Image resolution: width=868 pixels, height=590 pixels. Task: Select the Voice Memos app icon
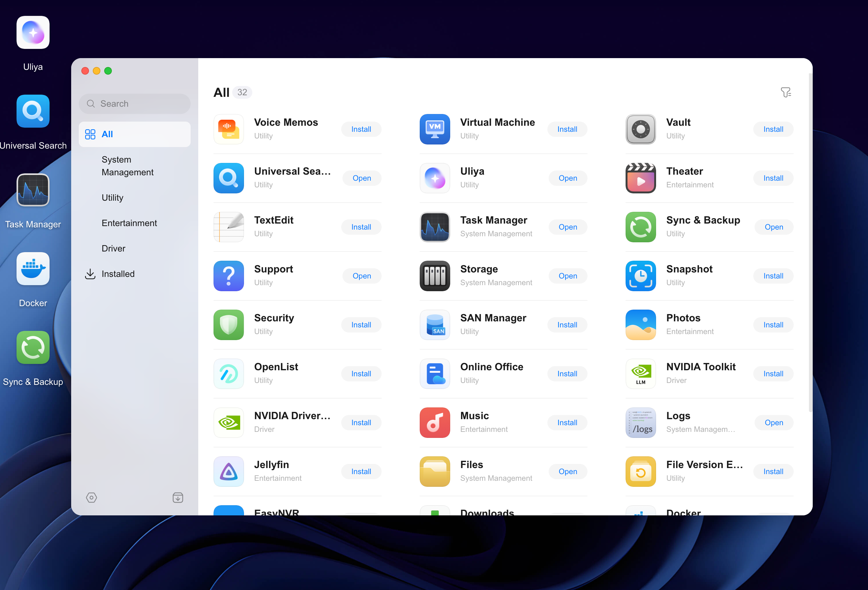228,129
